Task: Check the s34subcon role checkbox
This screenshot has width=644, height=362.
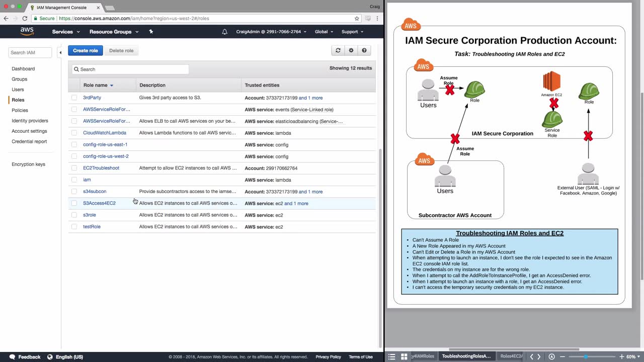Action: point(74,192)
